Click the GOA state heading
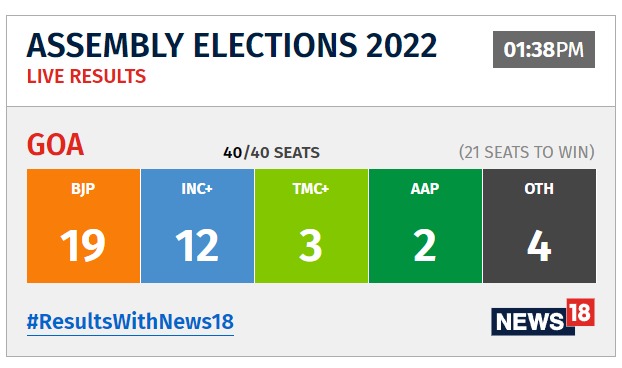The image size is (622, 368). [55, 145]
